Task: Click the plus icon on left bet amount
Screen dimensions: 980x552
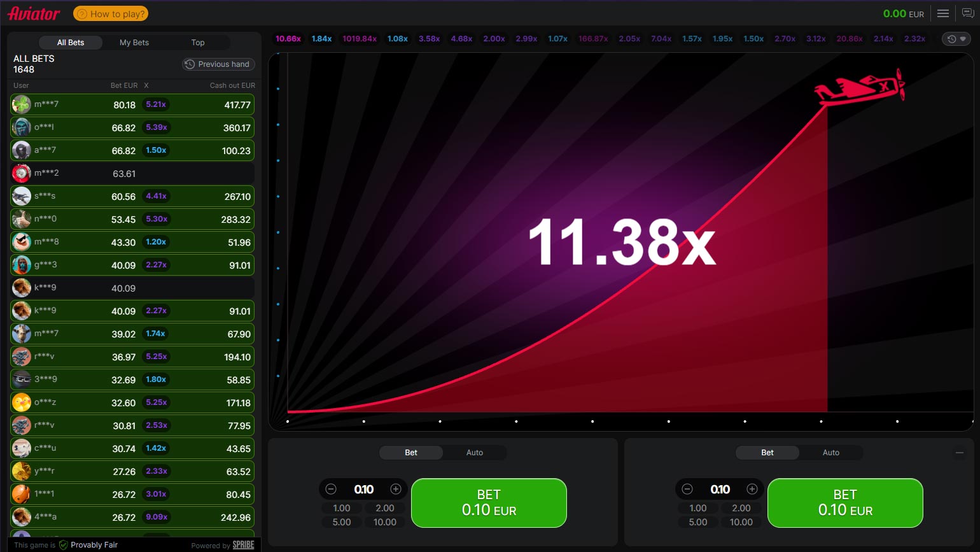Action: (396, 489)
